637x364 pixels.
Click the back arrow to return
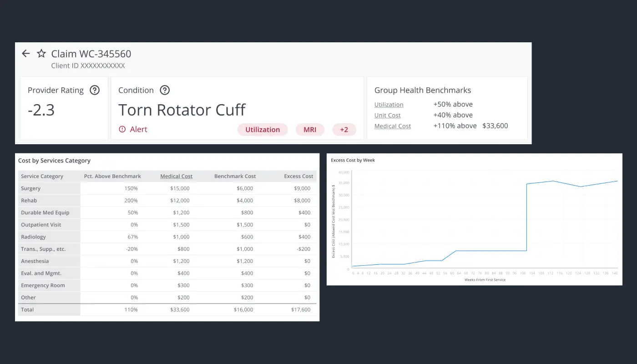(26, 53)
